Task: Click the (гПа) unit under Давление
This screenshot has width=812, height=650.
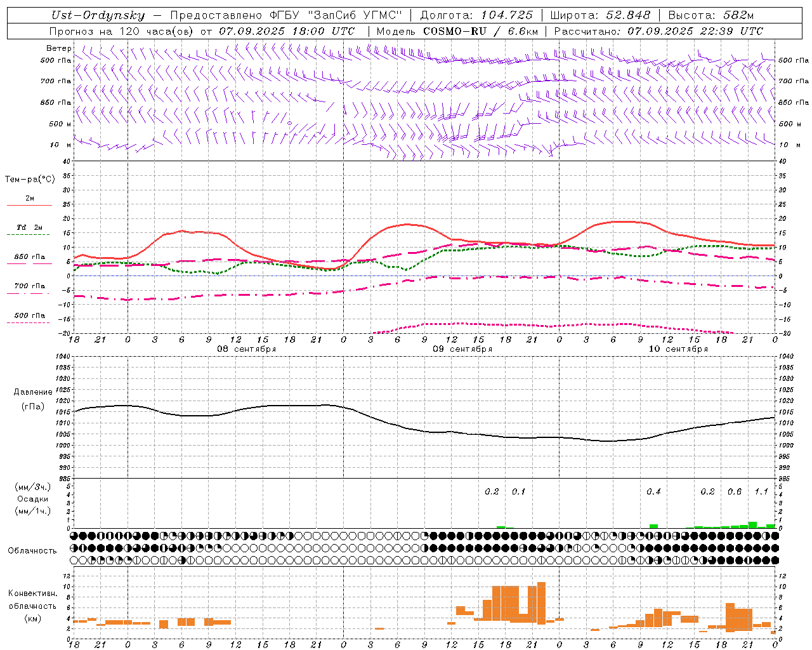Action: [33, 407]
